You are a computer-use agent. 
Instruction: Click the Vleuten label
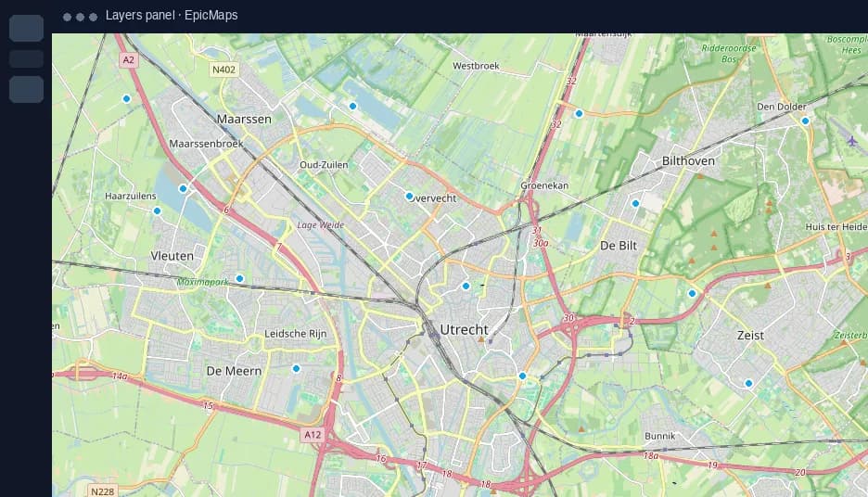172,256
